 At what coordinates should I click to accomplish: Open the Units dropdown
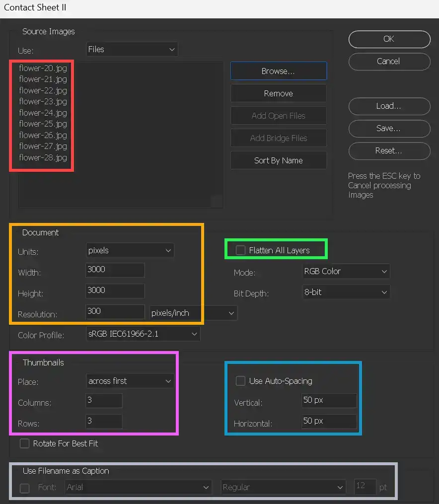(x=130, y=251)
